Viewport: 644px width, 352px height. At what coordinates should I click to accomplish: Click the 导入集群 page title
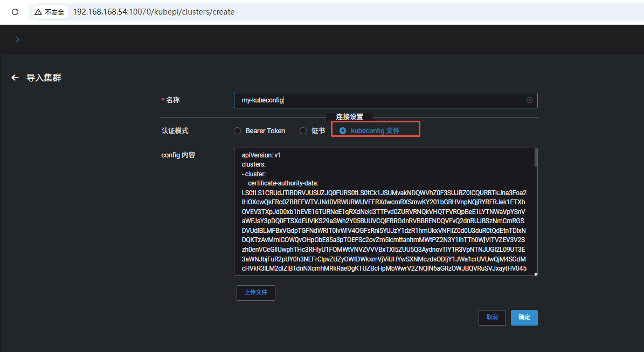pos(44,78)
